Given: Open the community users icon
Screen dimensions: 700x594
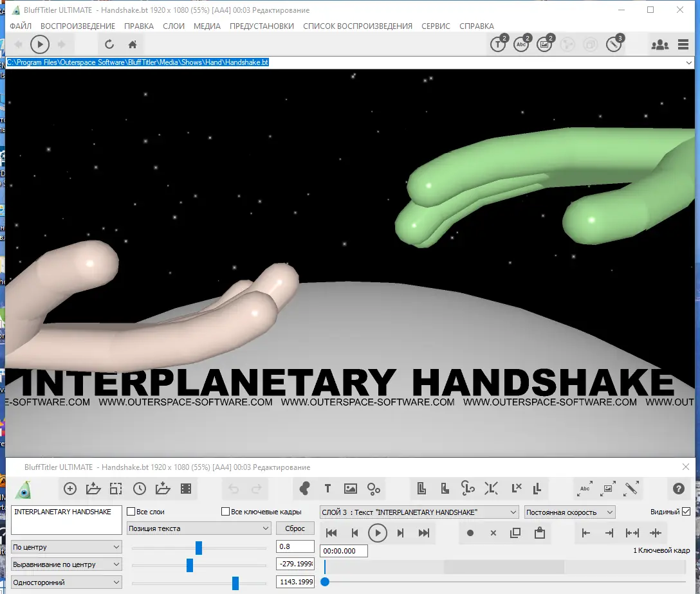Looking at the screenshot, I should (x=659, y=44).
